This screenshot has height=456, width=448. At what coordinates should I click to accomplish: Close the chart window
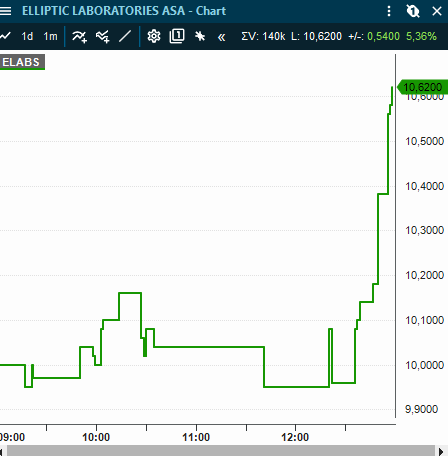tap(437, 11)
